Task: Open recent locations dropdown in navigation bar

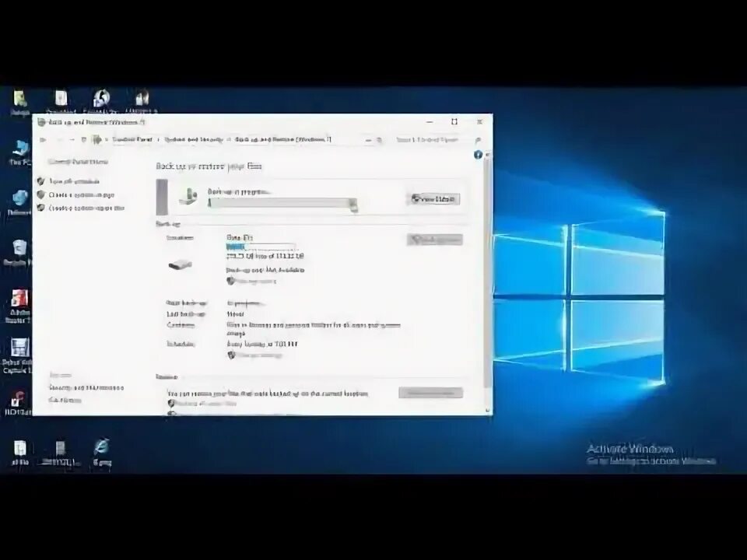Action: tap(72, 139)
